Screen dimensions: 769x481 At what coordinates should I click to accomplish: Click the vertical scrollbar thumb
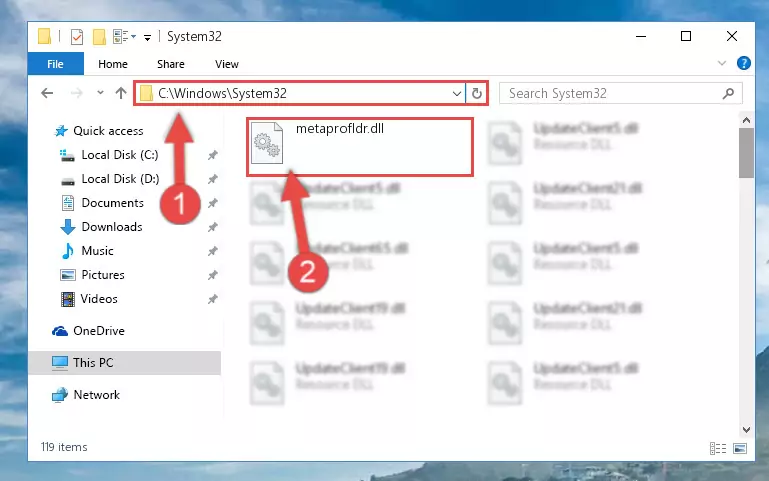pyautogui.click(x=746, y=153)
